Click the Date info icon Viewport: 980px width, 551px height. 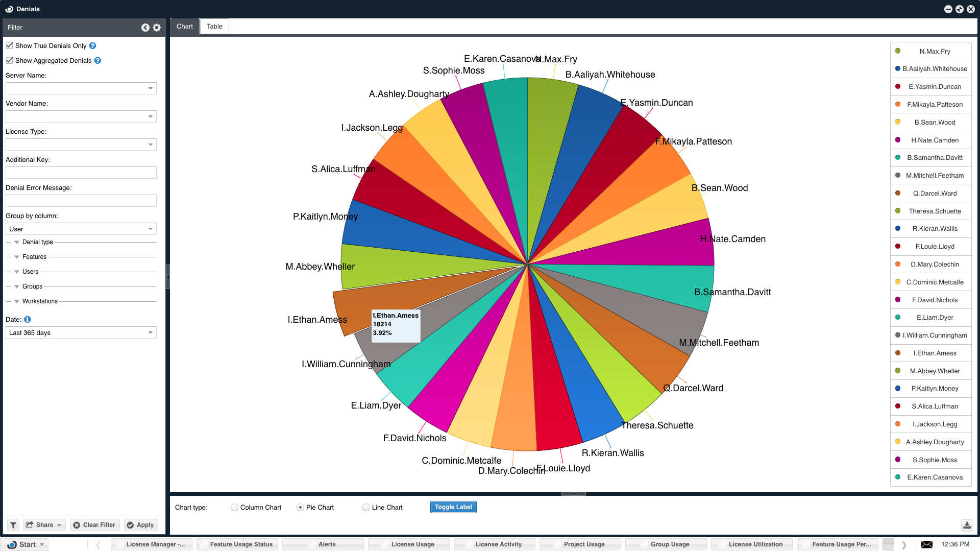(28, 320)
